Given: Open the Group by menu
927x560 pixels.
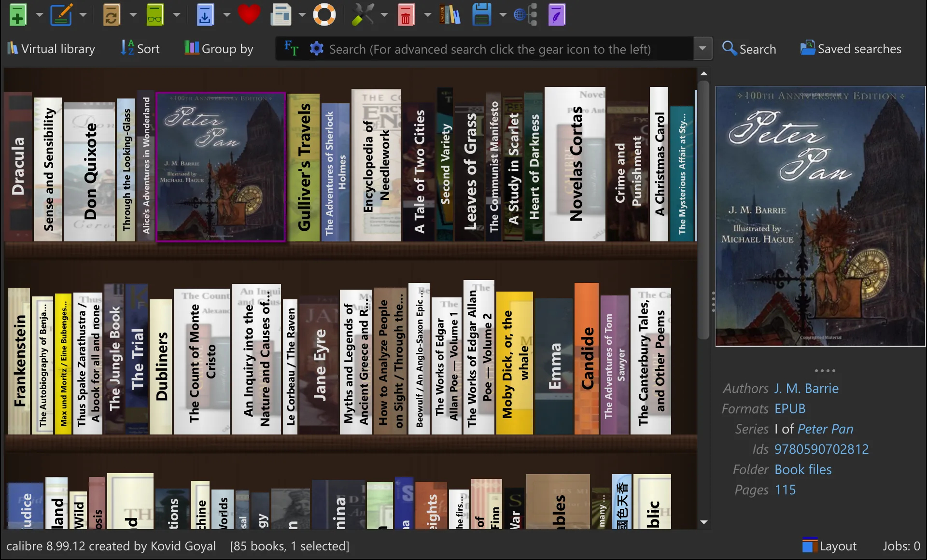Looking at the screenshot, I should coord(219,49).
